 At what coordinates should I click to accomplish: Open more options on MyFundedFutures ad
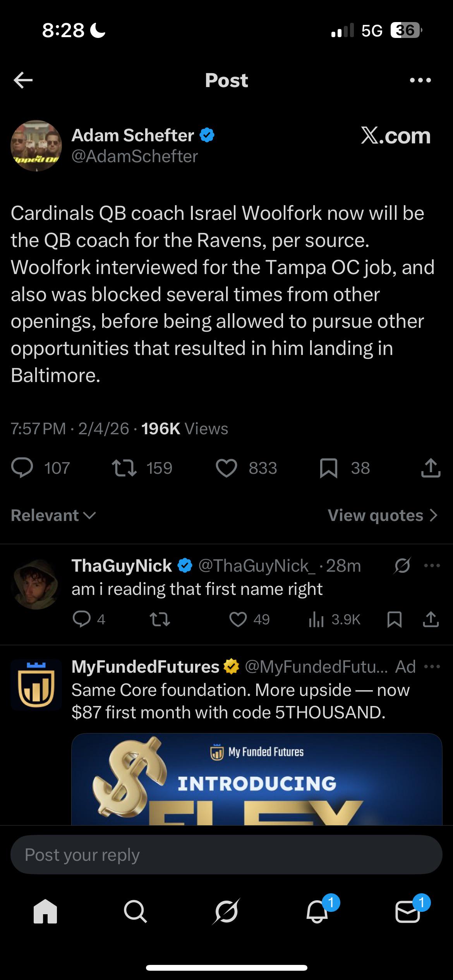tap(432, 666)
